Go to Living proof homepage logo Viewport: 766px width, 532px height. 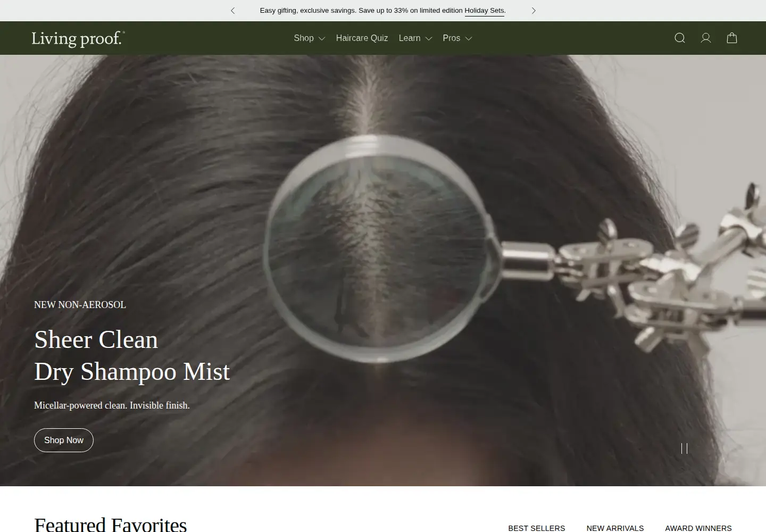pos(78,38)
